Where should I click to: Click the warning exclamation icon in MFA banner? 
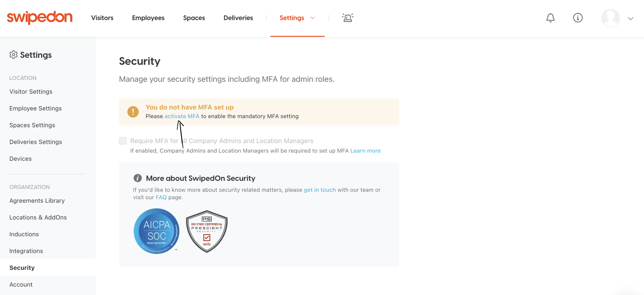133,112
